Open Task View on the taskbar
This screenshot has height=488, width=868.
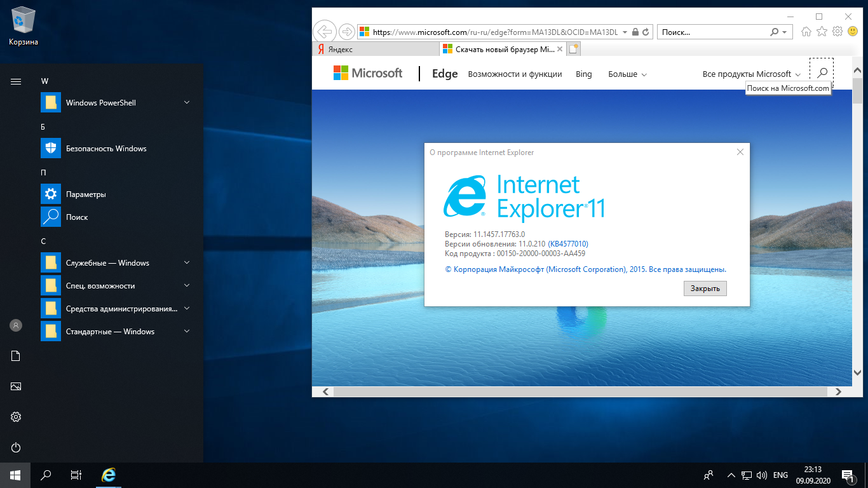click(x=76, y=475)
